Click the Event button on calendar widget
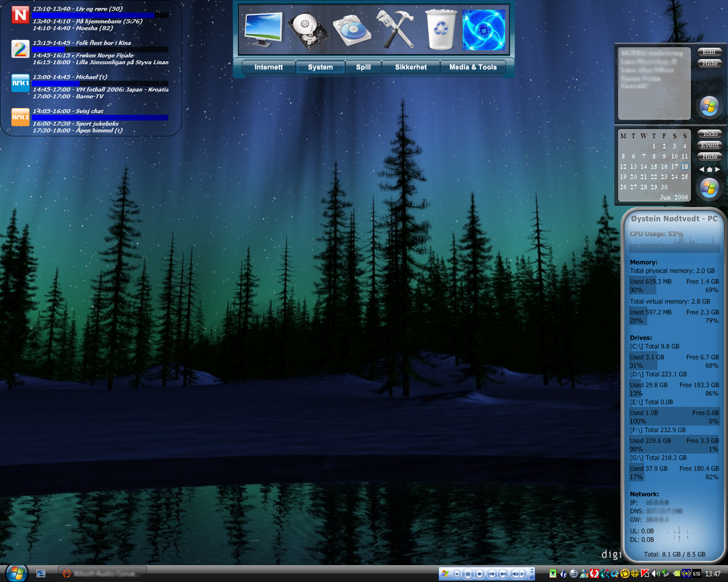Image resolution: width=728 pixels, height=582 pixels. click(x=709, y=145)
